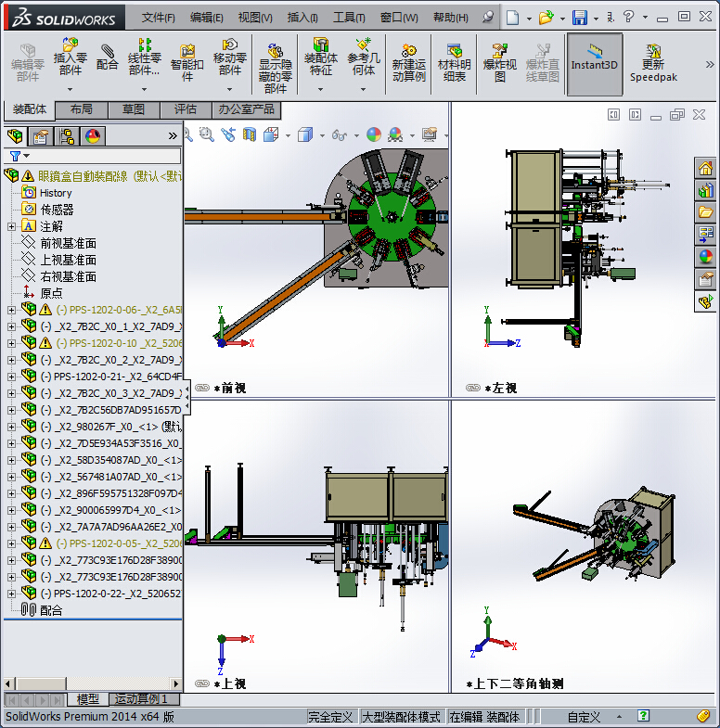The height and width of the screenshot is (728, 720).
Task: Click Exploded View (爆炸视图) tool
Action: (500, 63)
